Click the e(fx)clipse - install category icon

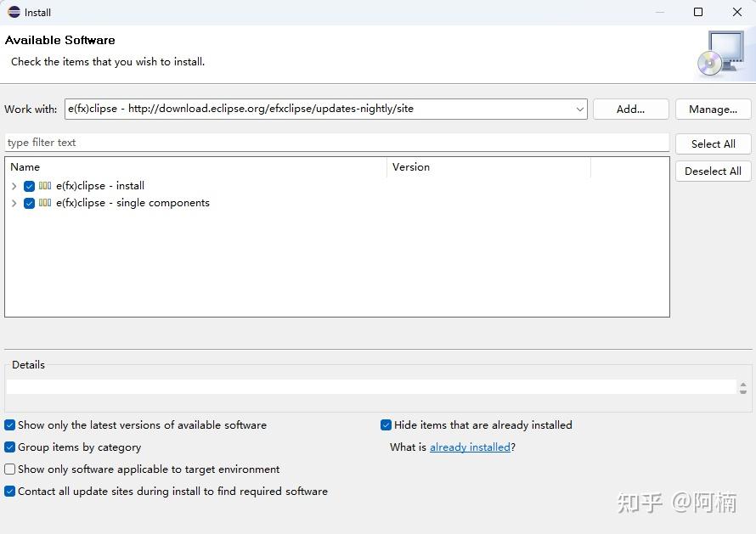[45, 186]
